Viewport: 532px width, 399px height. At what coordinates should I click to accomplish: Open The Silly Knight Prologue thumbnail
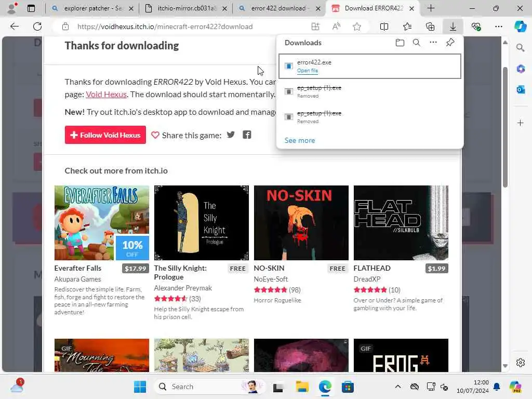pos(201,223)
